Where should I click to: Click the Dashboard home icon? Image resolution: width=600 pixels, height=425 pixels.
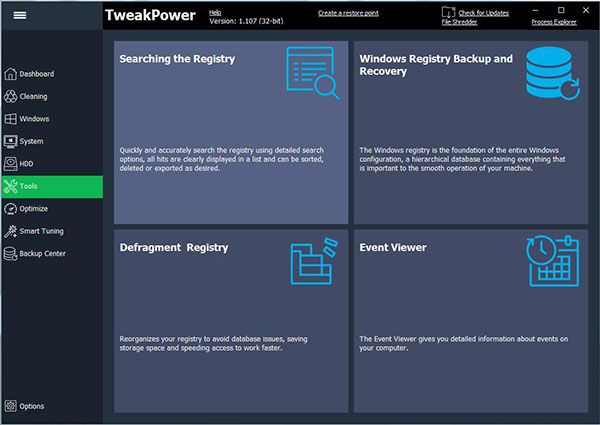coord(11,74)
